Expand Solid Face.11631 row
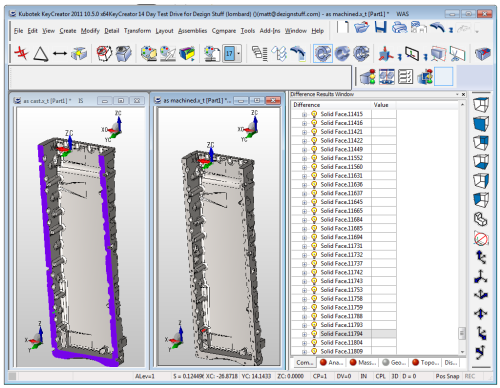The image size is (500, 388). 304,176
